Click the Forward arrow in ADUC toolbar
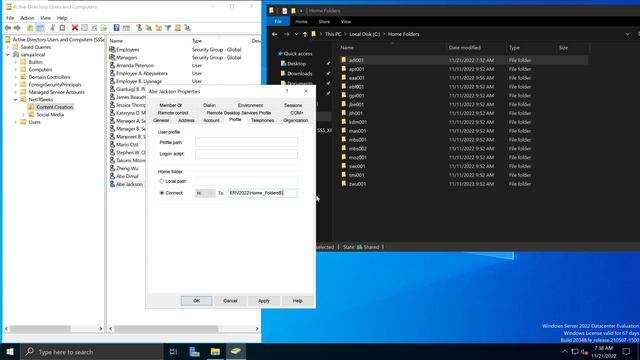This screenshot has width=640, height=360. click(17, 28)
